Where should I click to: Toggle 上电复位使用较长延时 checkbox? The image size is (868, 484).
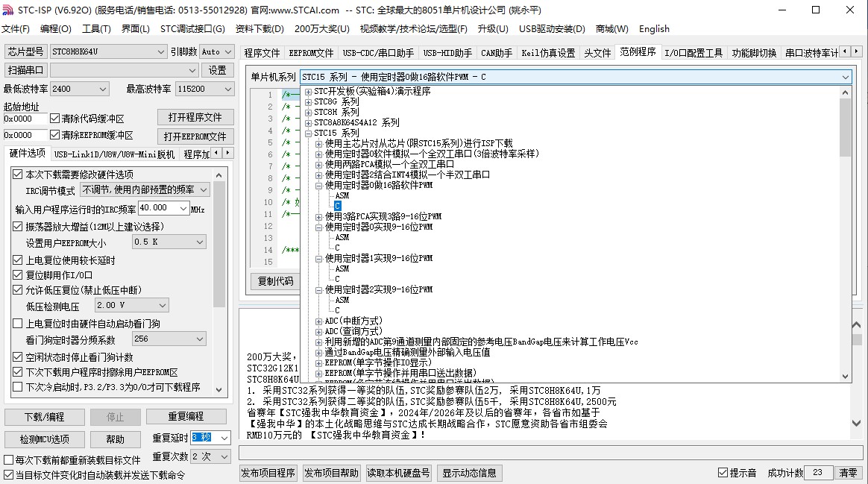(17, 260)
